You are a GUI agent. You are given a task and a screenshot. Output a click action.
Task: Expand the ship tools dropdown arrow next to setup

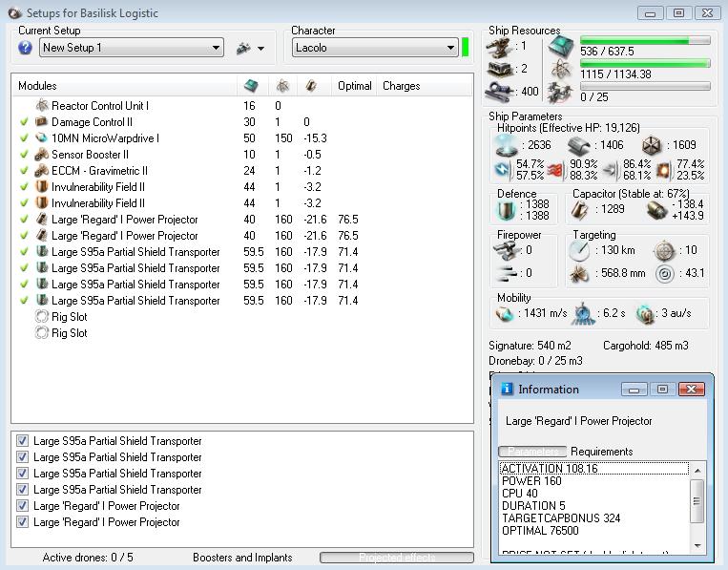pos(260,49)
